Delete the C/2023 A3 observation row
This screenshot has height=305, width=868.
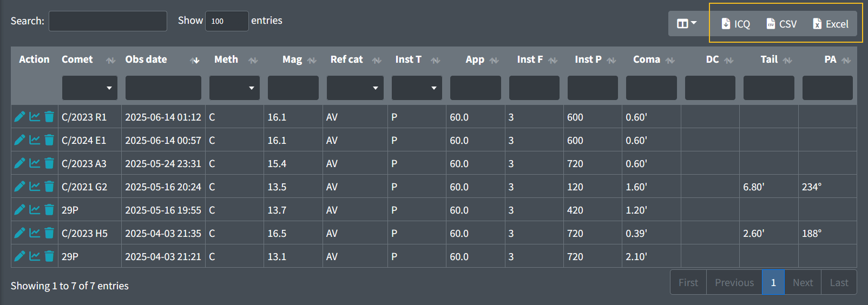pyautogui.click(x=49, y=163)
